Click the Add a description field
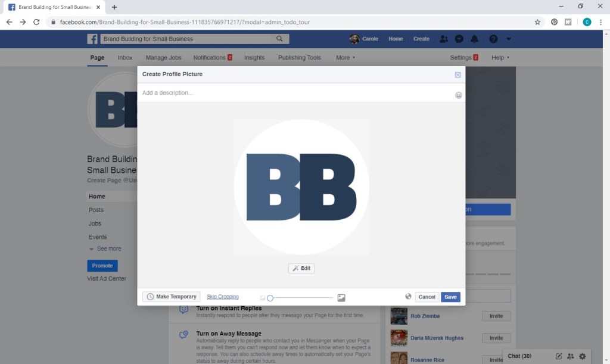610x364 pixels. click(295, 93)
